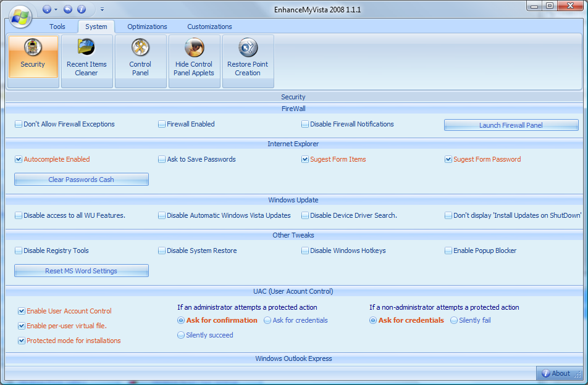This screenshot has height=385, width=588.
Task: Click Clear Passwords Cash button
Action: click(82, 180)
